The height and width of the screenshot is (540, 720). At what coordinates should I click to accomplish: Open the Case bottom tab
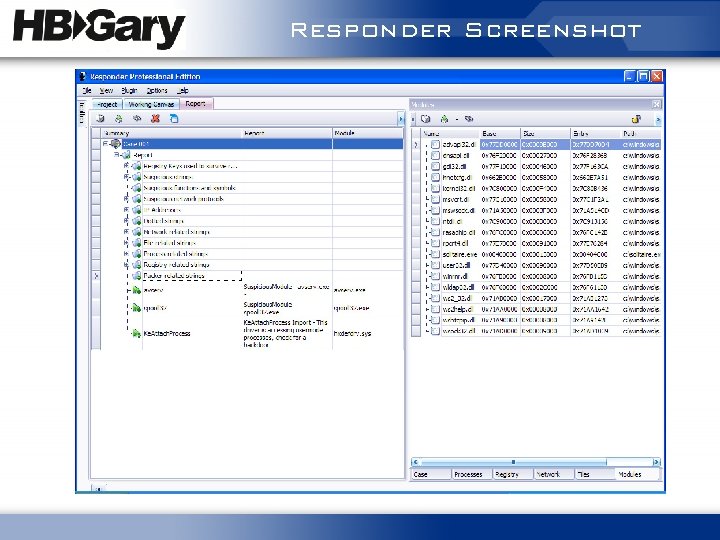click(430, 474)
